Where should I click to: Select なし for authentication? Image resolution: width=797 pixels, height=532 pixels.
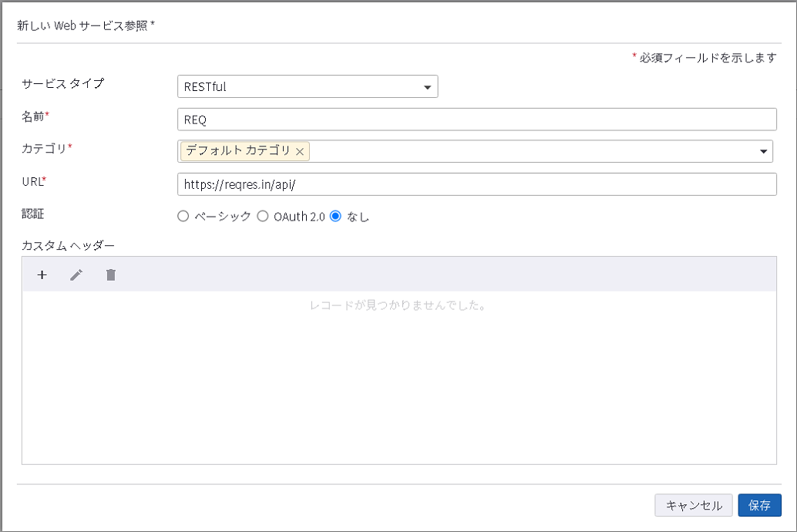(335, 216)
